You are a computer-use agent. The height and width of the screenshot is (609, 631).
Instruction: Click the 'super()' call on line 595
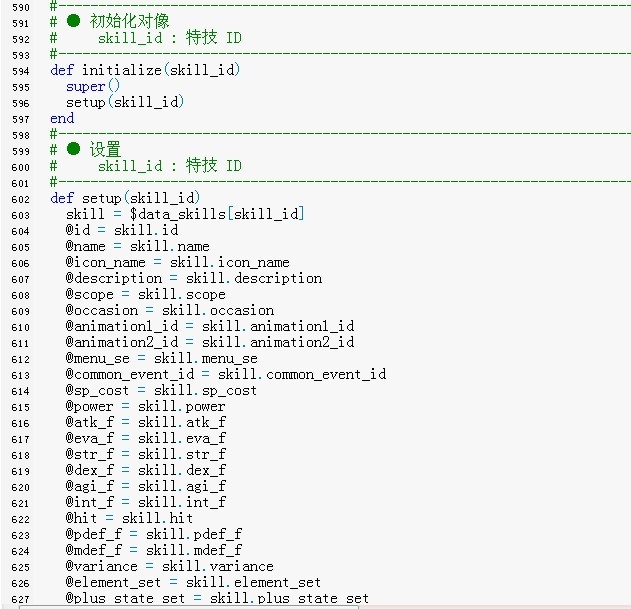pyautogui.click(x=93, y=87)
